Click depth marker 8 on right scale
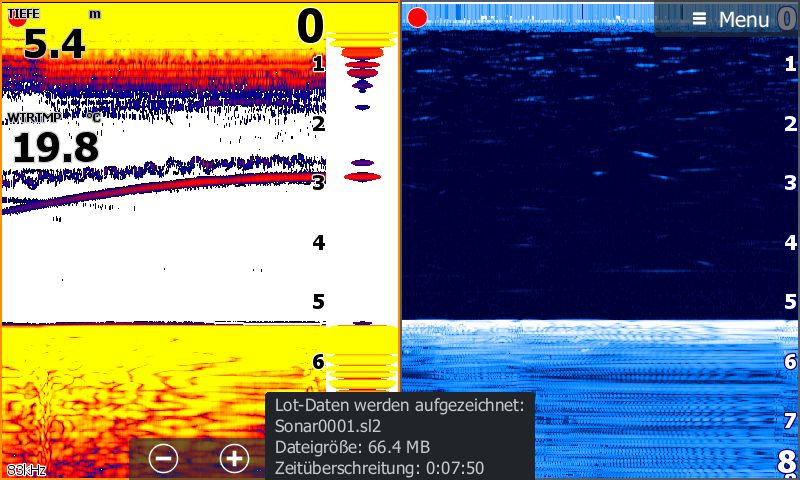 [787, 462]
